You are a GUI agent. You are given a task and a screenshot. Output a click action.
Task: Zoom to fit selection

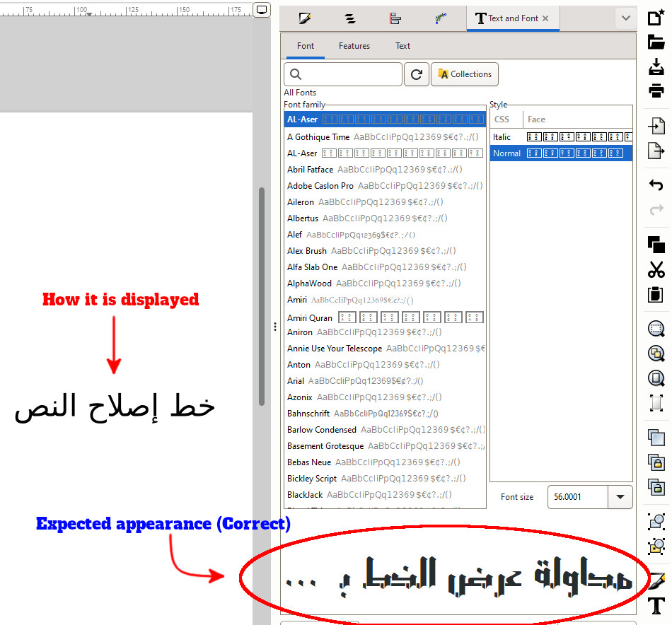pyautogui.click(x=656, y=329)
